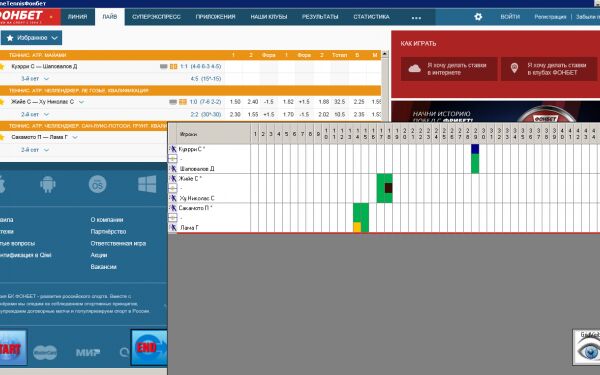Image resolution: width=600 pixels, height=375 pixels.
Task: Click the player icon beside Ху Николас С
Action: pyautogui.click(x=173, y=198)
